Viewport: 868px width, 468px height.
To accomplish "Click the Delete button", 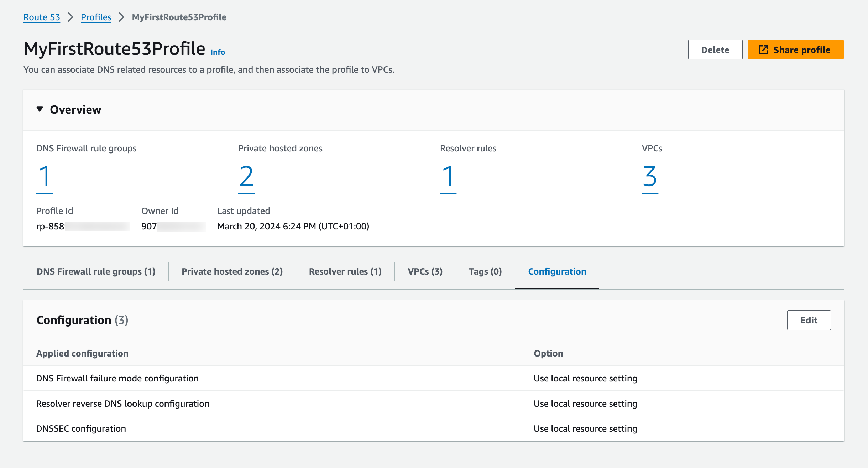I will pos(715,50).
